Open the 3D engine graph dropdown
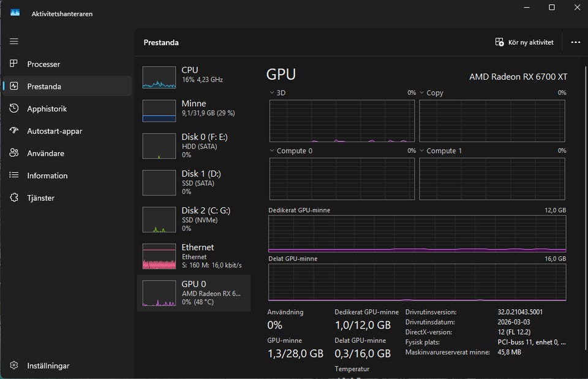 click(271, 93)
